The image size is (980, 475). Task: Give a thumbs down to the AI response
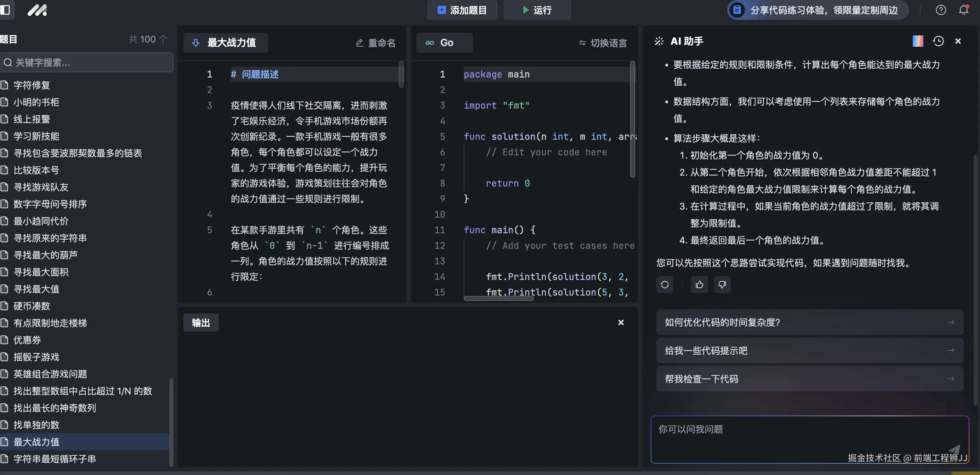tap(722, 285)
